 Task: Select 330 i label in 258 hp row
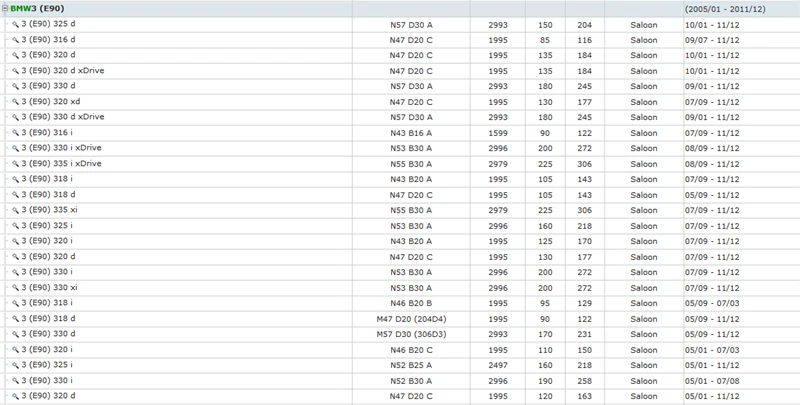[47, 381]
